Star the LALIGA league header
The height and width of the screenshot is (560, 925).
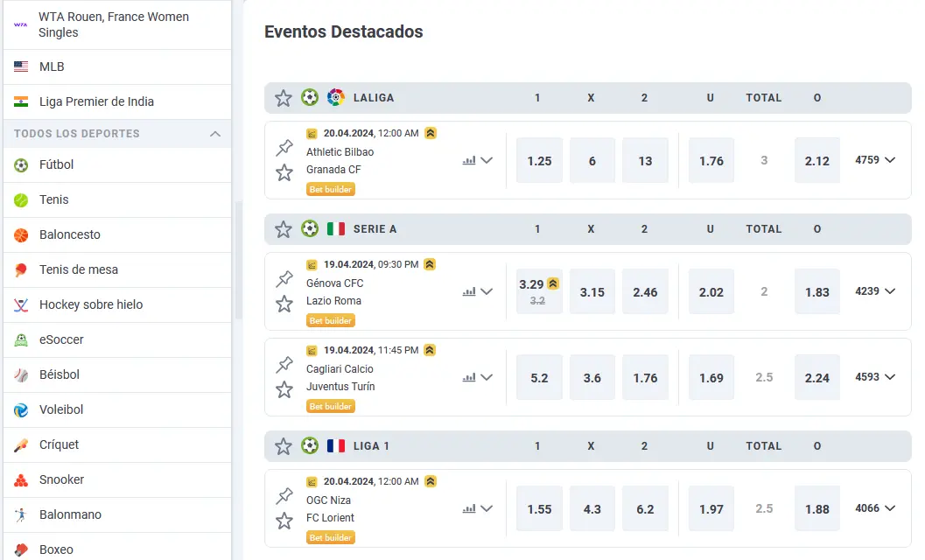pos(284,98)
